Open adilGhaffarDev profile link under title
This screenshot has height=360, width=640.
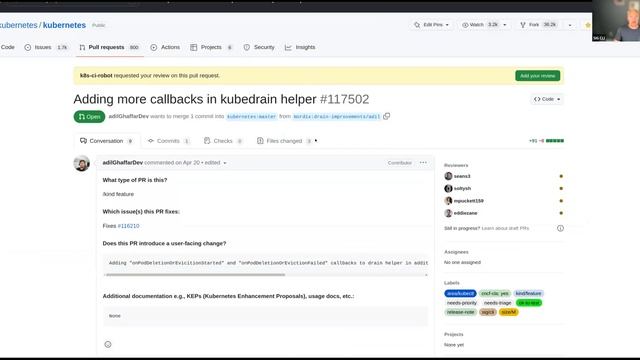click(129, 116)
